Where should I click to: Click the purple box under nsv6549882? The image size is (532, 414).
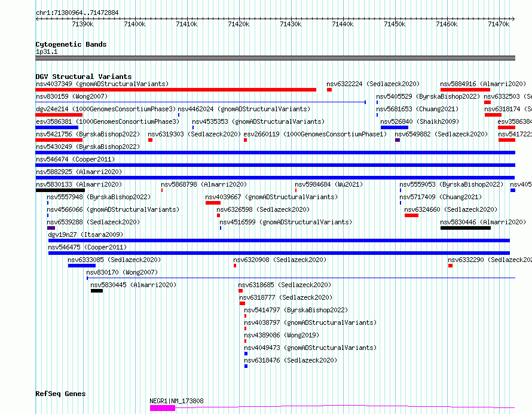pyautogui.click(x=398, y=140)
